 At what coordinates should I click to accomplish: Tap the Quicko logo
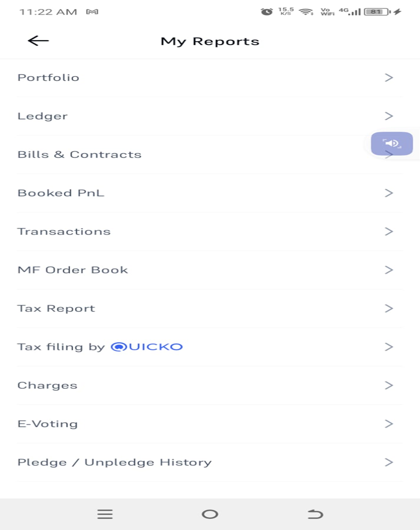click(x=147, y=347)
